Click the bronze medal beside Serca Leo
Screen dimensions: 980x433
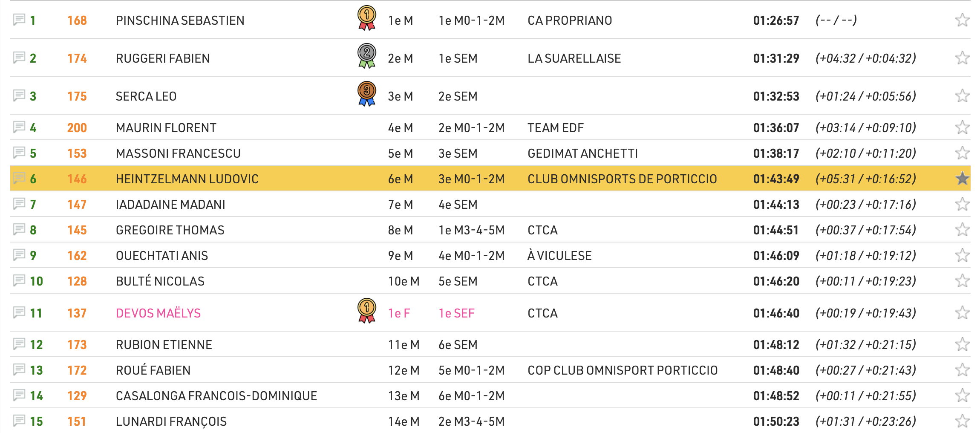coord(366,94)
